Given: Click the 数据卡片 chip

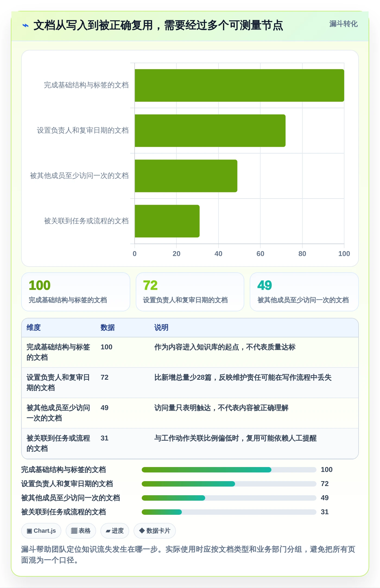Looking at the screenshot, I should (x=155, y=531).
